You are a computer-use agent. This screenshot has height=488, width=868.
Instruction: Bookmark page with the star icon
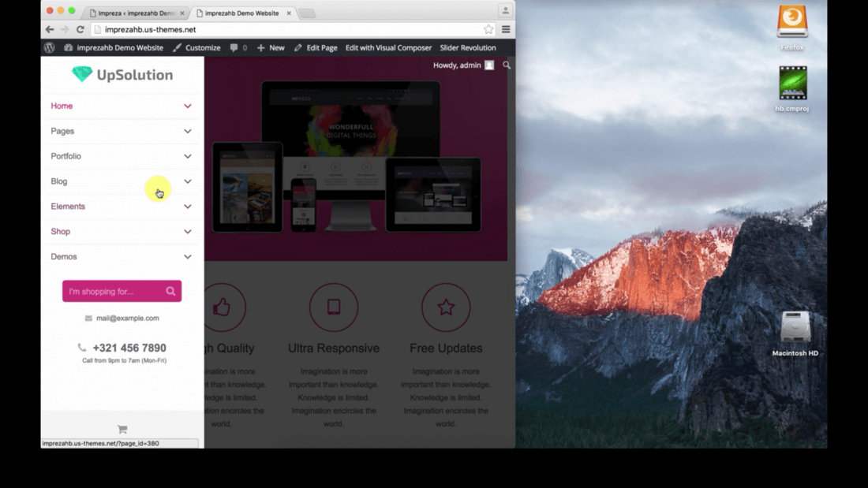coord(488,29)
